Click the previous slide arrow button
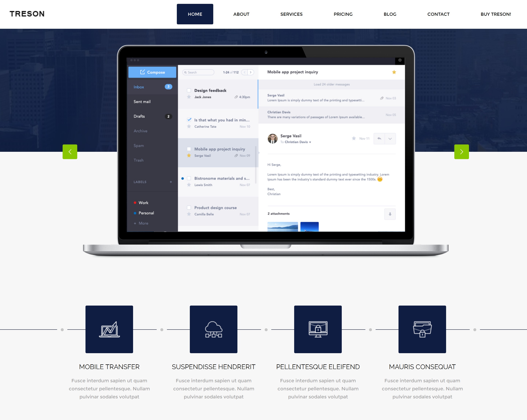The image size is (527, 420). click(70, 152)
